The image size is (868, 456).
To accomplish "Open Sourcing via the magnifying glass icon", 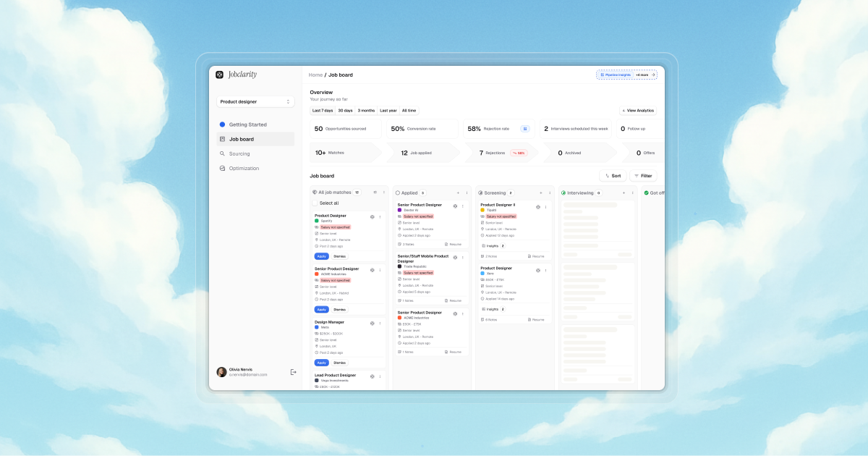I will (222, 153).
